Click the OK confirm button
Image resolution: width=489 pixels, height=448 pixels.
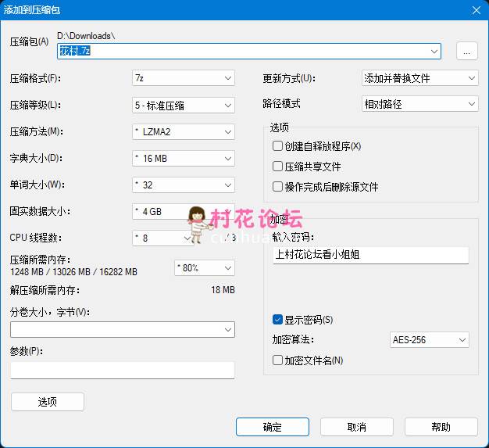(273, 427)
